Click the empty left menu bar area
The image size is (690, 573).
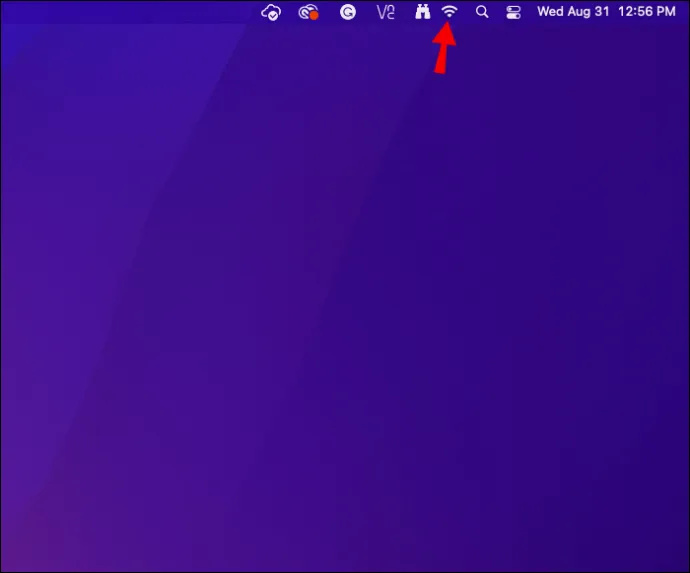tap(128, 12)
